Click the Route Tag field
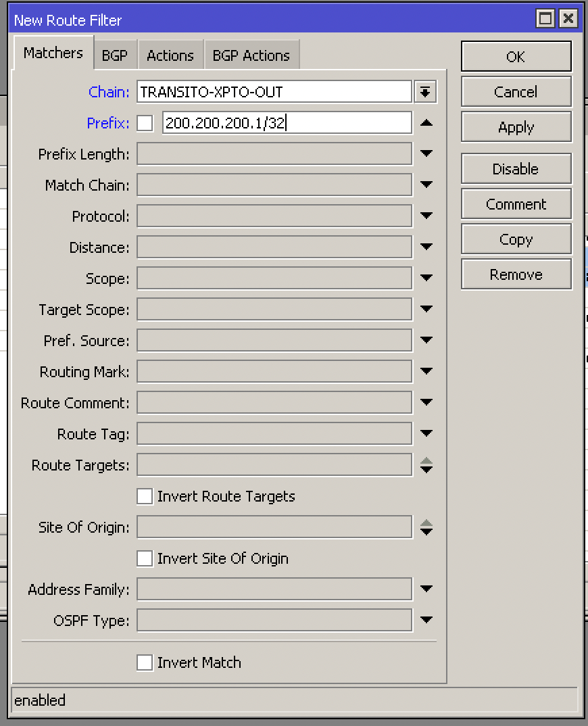The width and height of the screenshot is (588, 726). tap(274, 433)
